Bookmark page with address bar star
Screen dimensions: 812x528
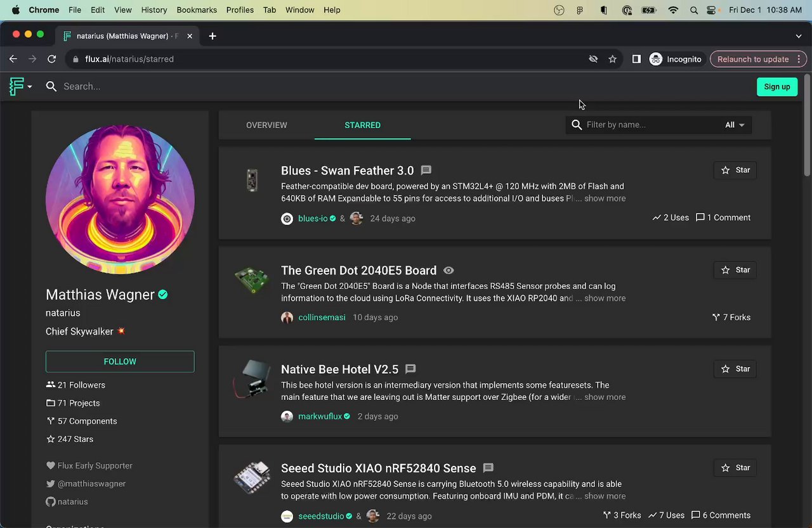point(612,59)
